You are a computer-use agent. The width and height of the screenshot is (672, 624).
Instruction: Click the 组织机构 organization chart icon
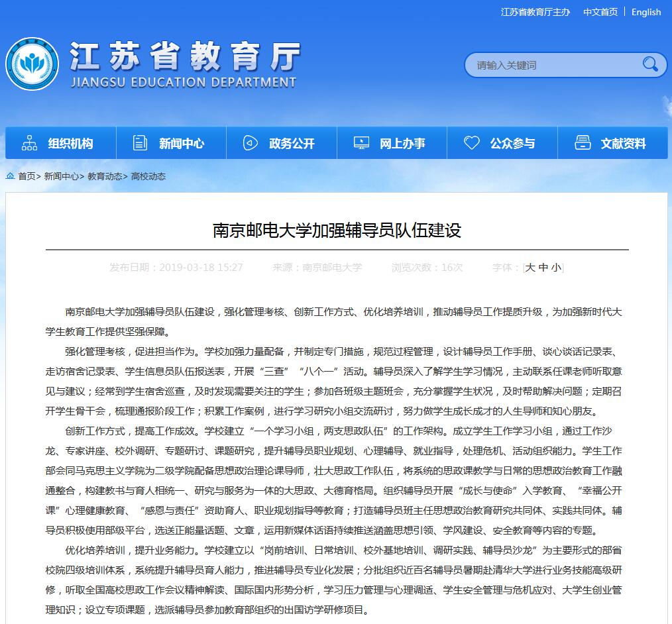click(29, 143)
